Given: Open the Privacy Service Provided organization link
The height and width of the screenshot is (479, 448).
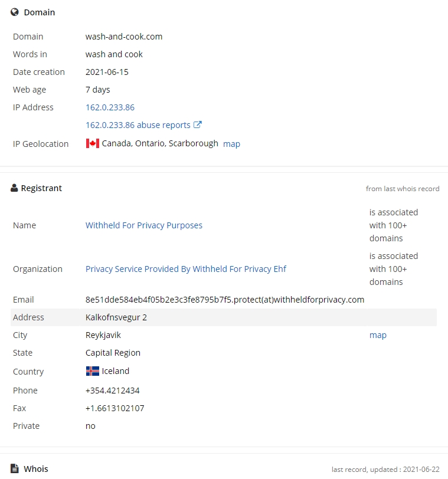Looking at the screenshot, I should [x=186, y=269].
